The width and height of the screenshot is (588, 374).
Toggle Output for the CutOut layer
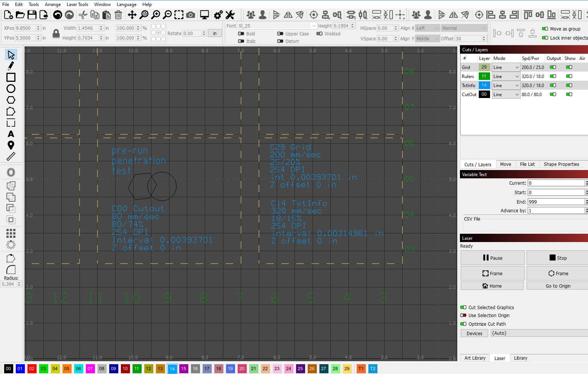point(553,94)
